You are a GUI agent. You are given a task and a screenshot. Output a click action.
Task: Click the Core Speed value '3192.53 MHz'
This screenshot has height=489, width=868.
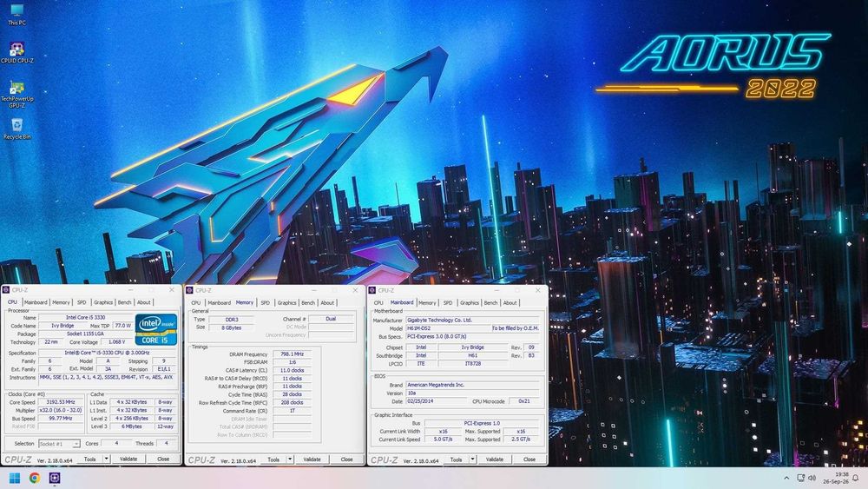(61, 402)
